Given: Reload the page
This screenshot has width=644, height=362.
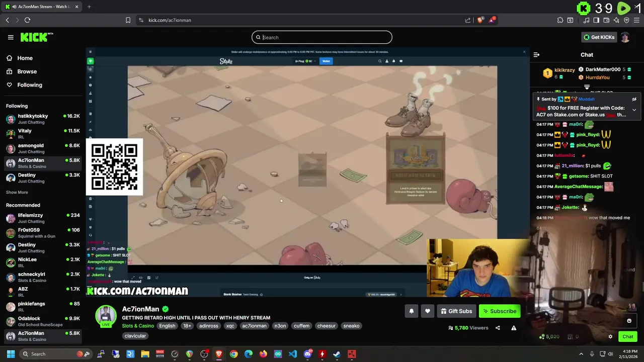Looking at the screenshot, I should pos(27,20).
